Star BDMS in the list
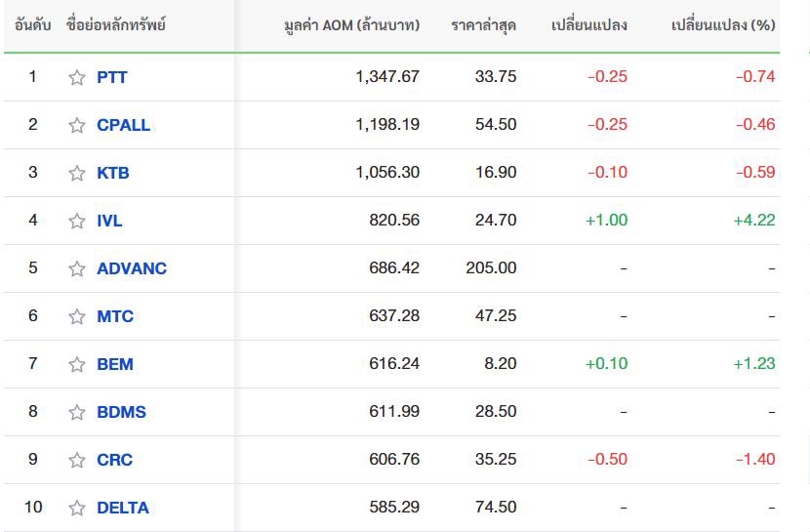Viewport: 810px width, 532px height. [77, 412]
